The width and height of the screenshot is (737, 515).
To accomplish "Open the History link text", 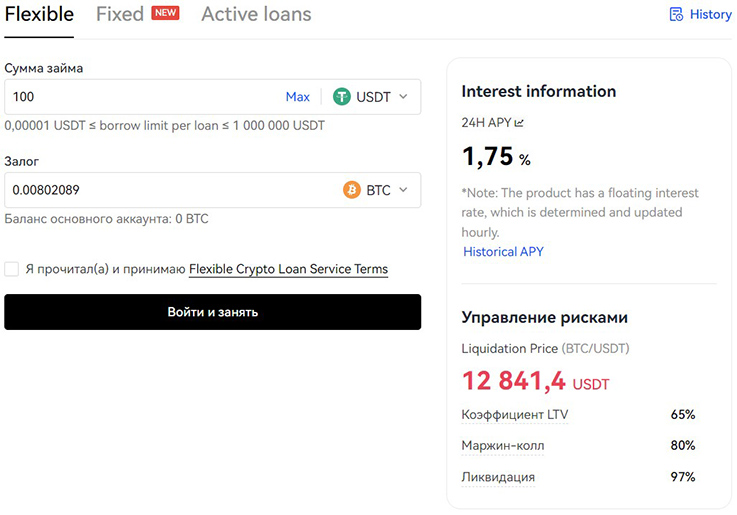I will coord(711,14).
